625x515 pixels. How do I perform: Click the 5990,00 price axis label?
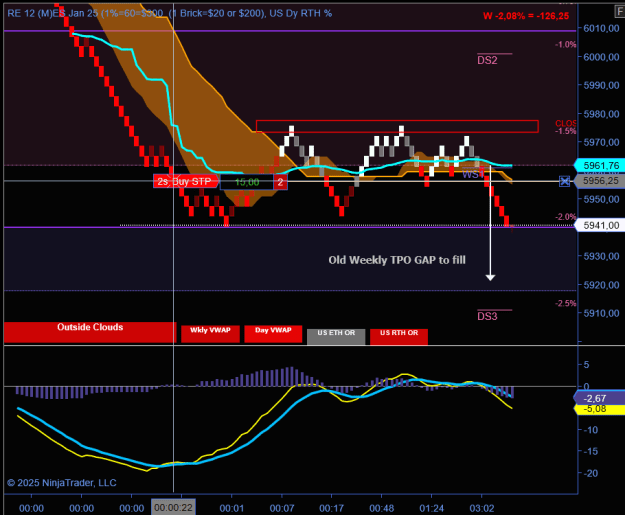(x=601, y=85)
